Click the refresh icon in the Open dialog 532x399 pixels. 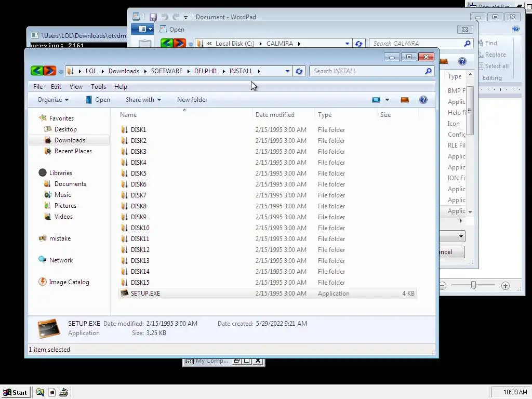coord(358,44)
